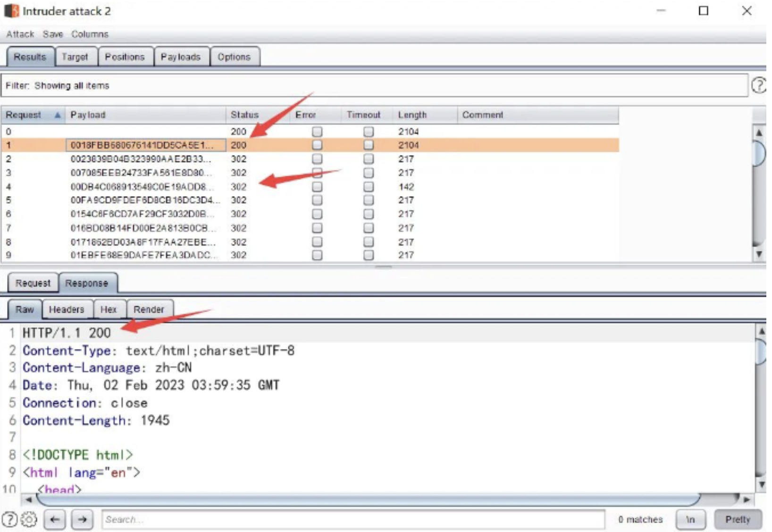Sort by Request column header arrow
The image size is (772, 532).
point(58,115)
